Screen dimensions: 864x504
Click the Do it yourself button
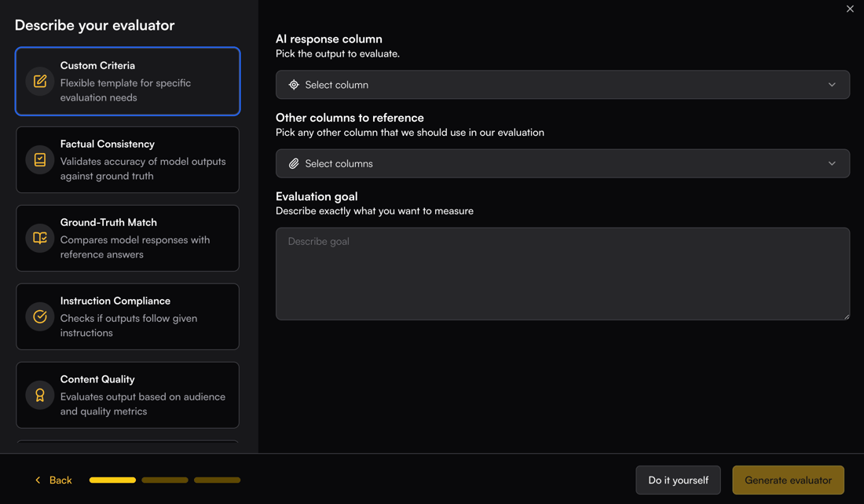[679, 480]
